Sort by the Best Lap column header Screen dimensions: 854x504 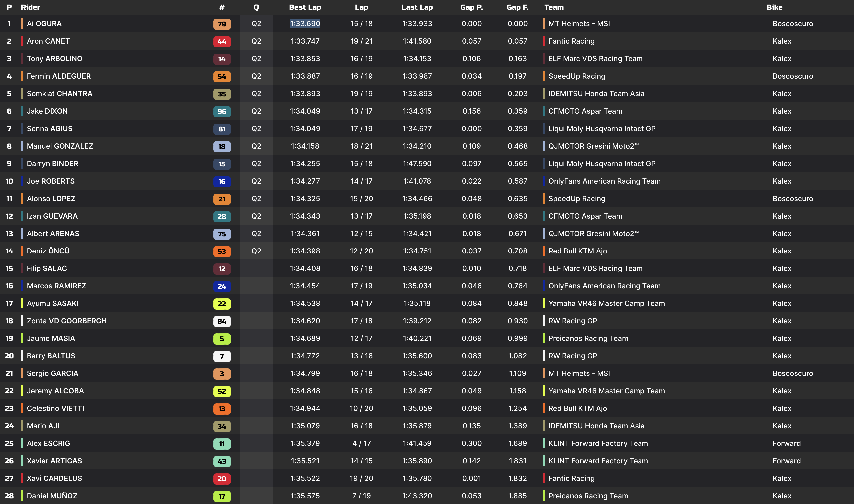click(x=305, y=7)
